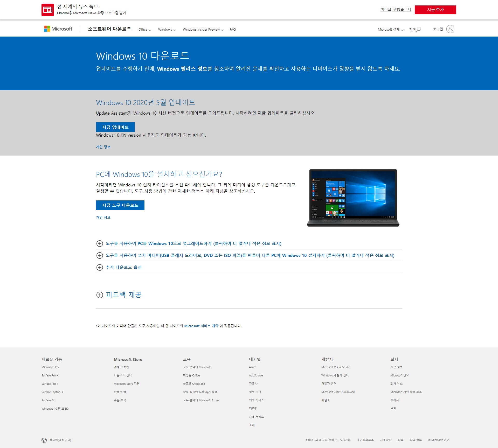The image size is (498, 448).
Task: Click the search magnifier icon
Action: [x=418, y=29]
